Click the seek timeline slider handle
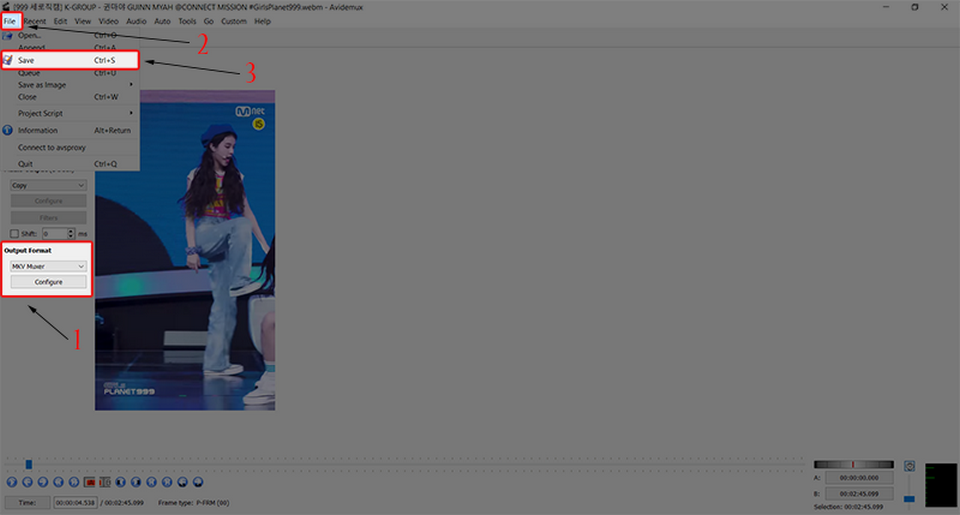Screen dimensions: 960x515 [28, 464]
